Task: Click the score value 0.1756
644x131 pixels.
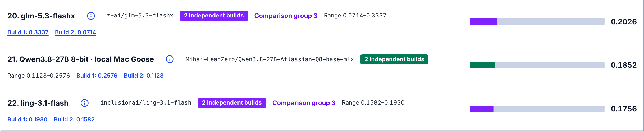Action: point(624,109)
